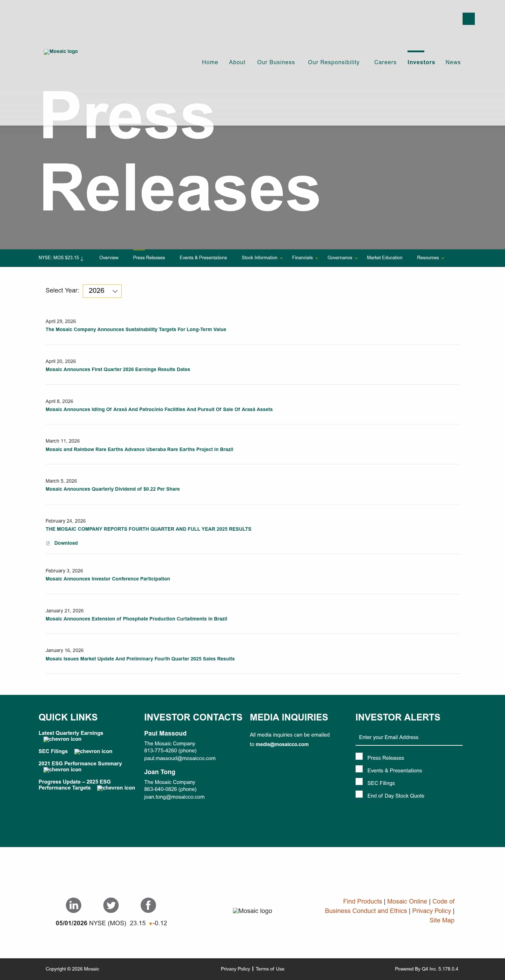The height and width of the screenshot is (980, 505).
Task: Open Privacy Policy in the bottom bar
Action: (235, 969)
